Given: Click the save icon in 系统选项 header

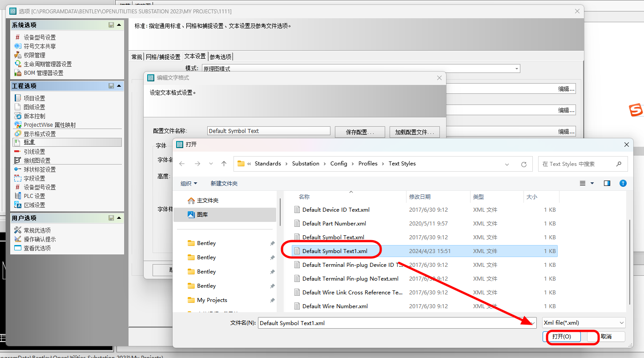Looking at the screenshot, I should pyautogui.click(x=111, y=25).
